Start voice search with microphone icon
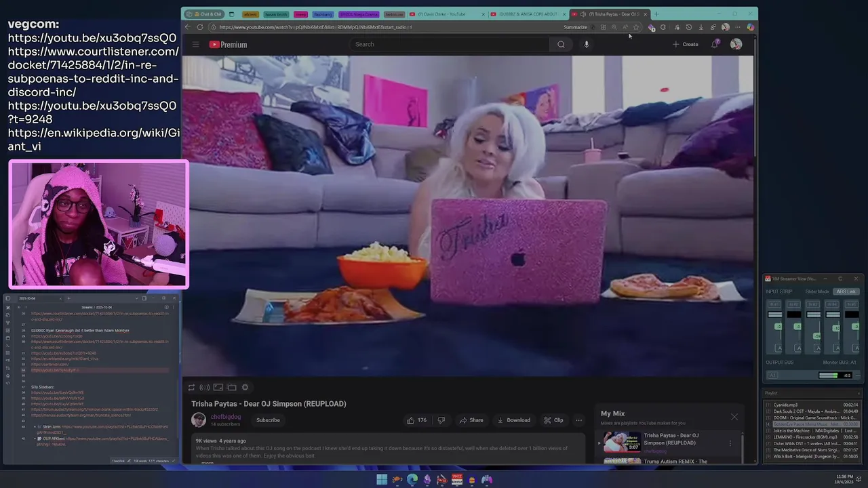This screenshot has width=868, height=488. [587, 44]
